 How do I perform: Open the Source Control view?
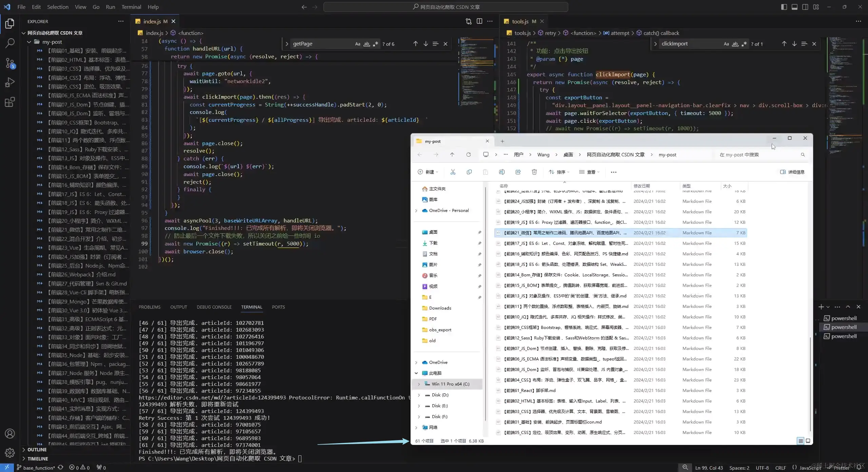point(10,63)
